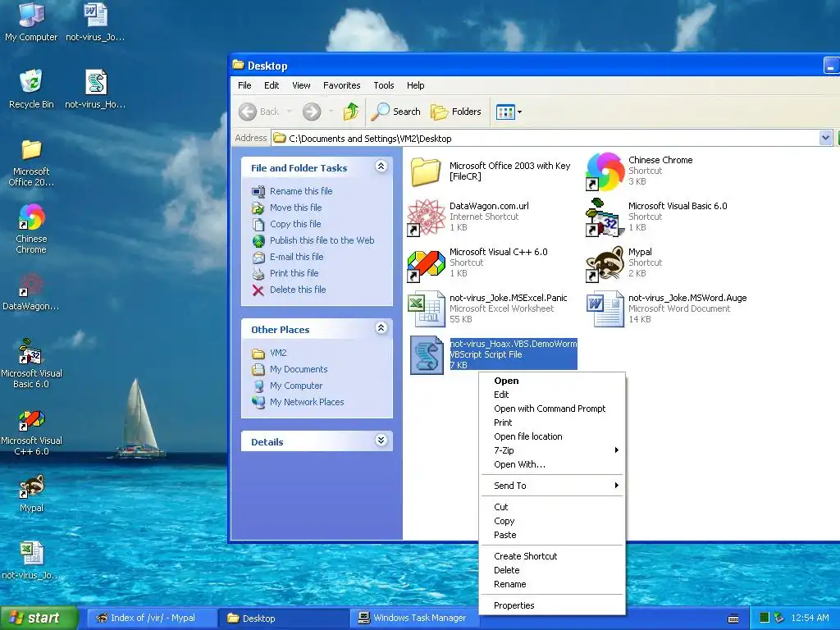The width and height of the screenshot is (840, 630).
Task: Collapse the File and Folder Tasks panel
Action: pos(381,167)
